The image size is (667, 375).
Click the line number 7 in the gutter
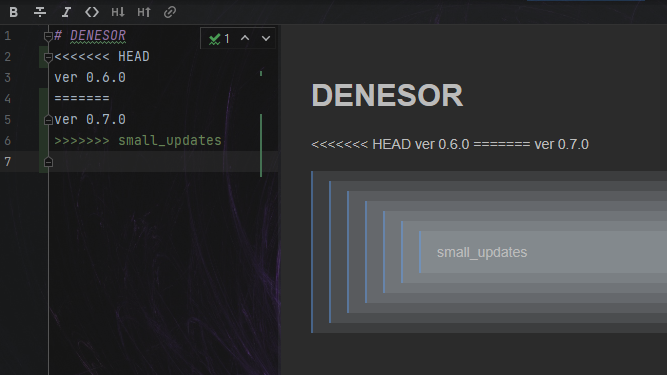pos(8,162)
